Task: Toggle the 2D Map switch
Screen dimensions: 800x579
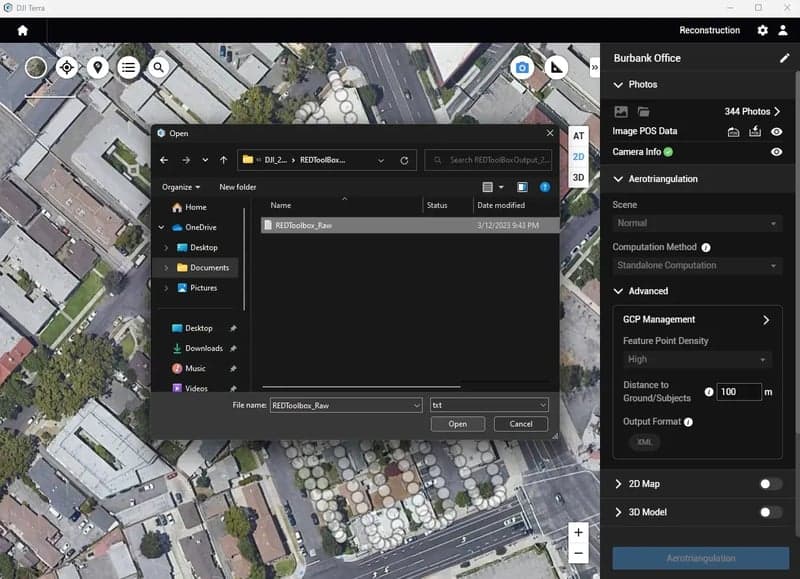Action: click(x=770, y=484)
